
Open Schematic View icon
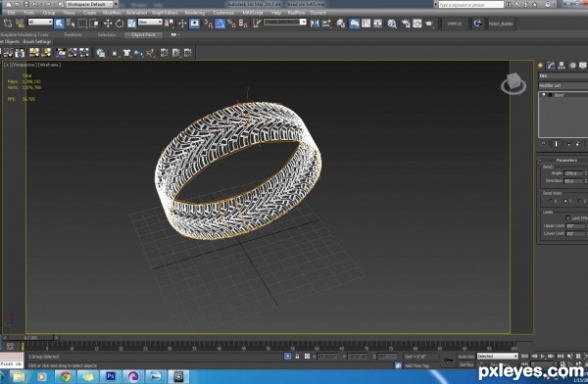[377, 24]
